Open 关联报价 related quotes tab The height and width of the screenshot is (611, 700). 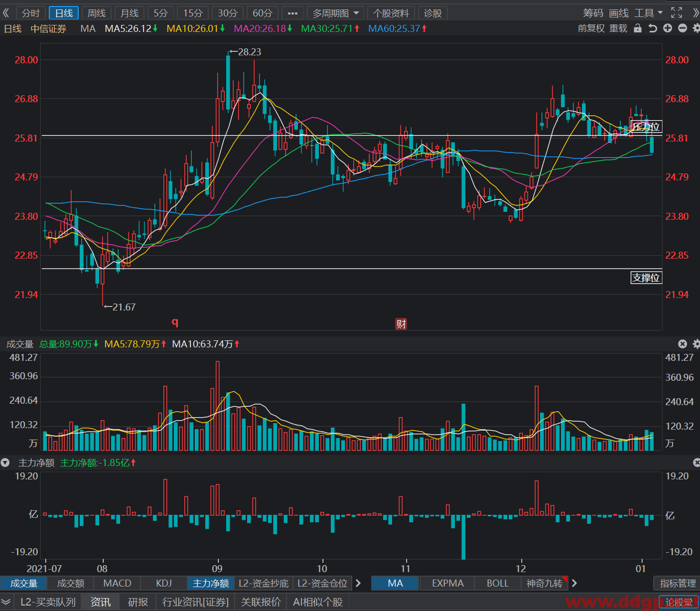(x=261, y=602)
